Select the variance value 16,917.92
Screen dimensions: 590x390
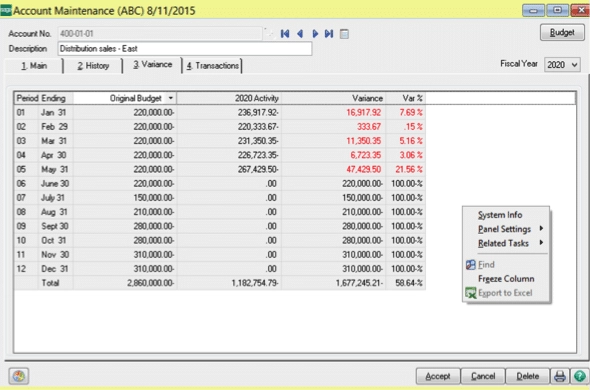pyautogui.click(x=363, y=113)
